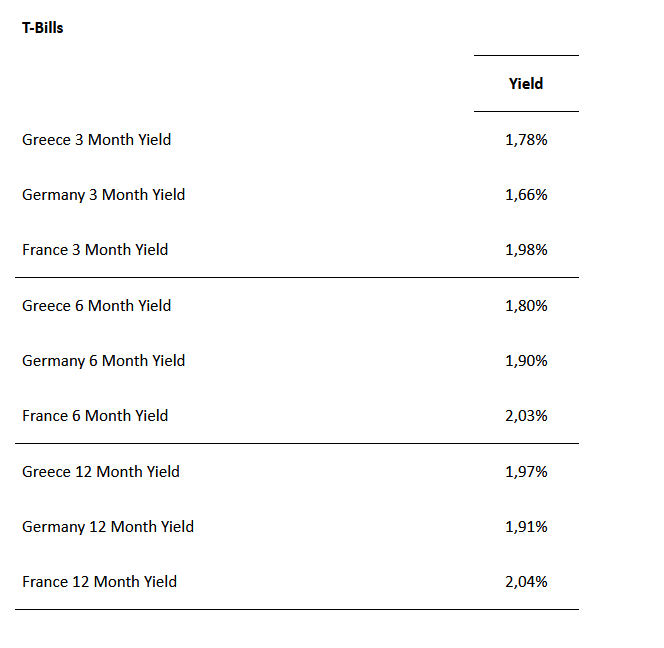Select the 2,04% yield value

pyautogui.click(x=526, y=582)
